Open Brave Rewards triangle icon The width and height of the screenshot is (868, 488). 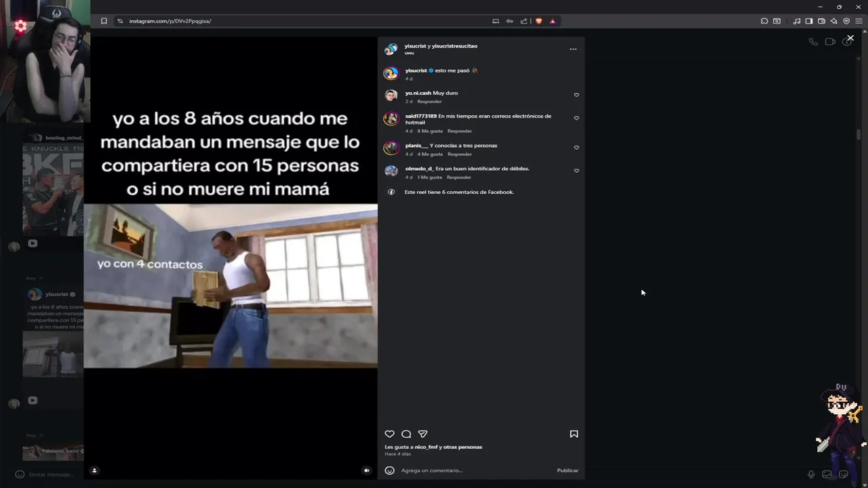coord(553,21)
